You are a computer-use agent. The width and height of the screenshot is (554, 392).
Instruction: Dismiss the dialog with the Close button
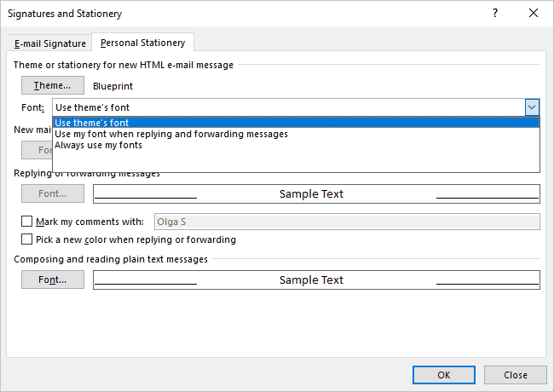click(x=516, y=375)
